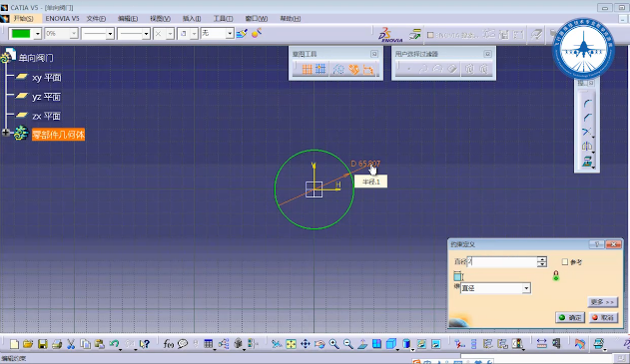Open the ENOVIA V5 menu
The height and width of the screenshot is (364, 630).
pos(62,19)
